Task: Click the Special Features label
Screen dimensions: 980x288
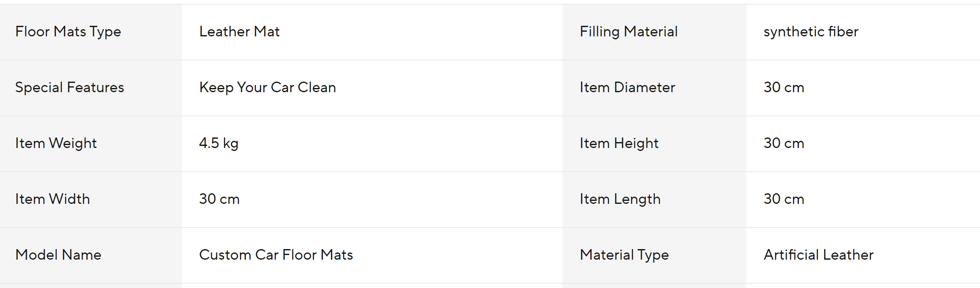Action: (70, 88)
